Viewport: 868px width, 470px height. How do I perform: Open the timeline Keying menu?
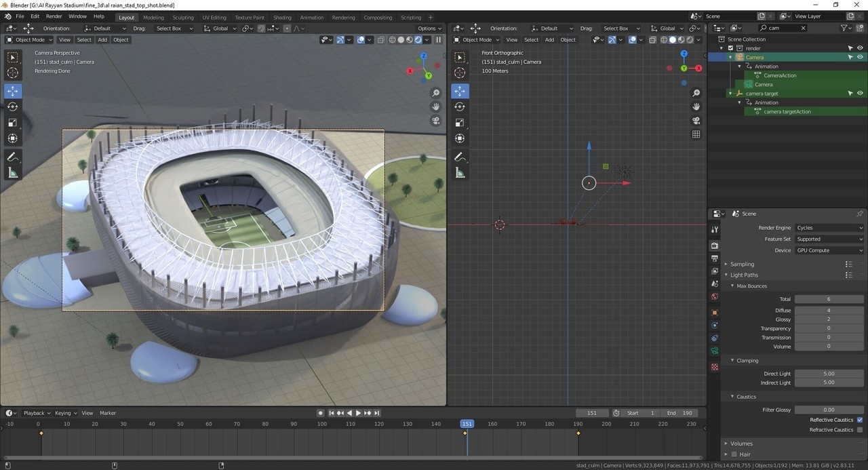pyautogui.click(x=65, y=413)
